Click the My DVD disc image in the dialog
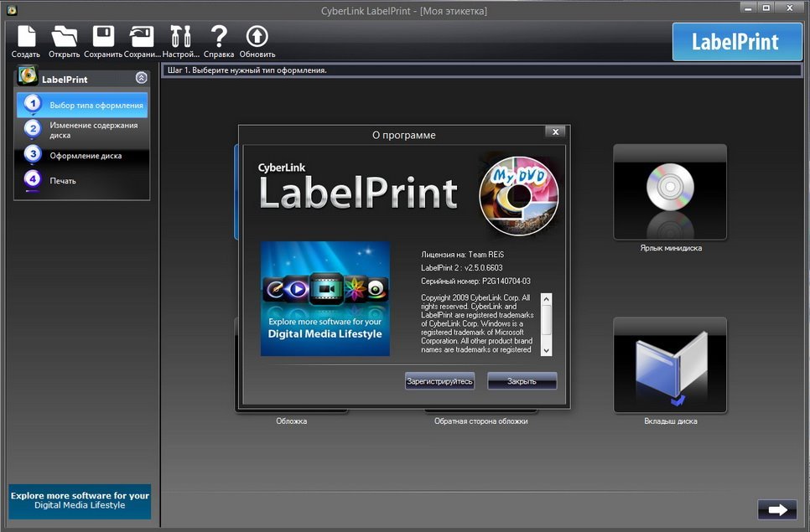Image resolution: width=810 pixels, height=532 pixels. [x=519, y=196]
